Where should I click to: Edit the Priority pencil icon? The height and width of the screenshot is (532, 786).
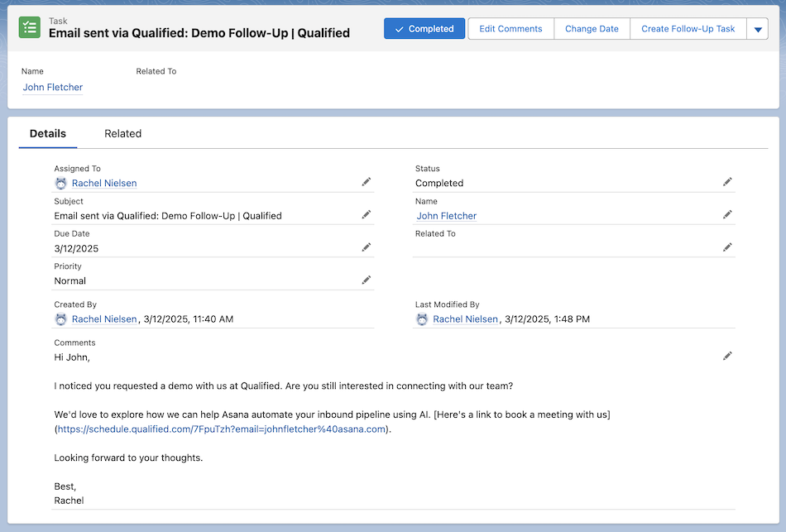click(367, 280)
